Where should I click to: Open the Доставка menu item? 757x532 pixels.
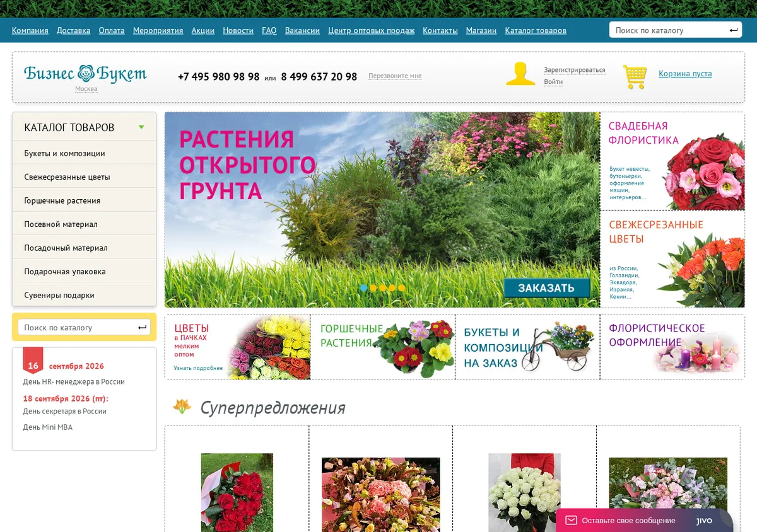point(73,30)
